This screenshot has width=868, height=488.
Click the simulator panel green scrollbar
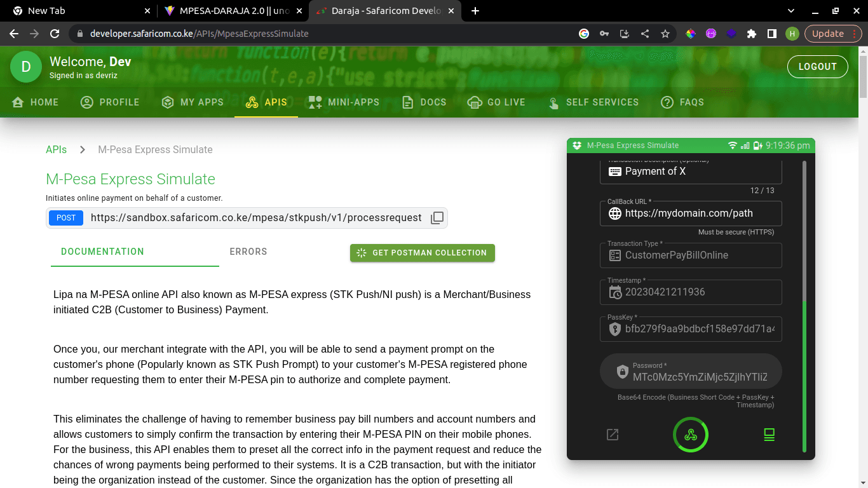(804, 375)
